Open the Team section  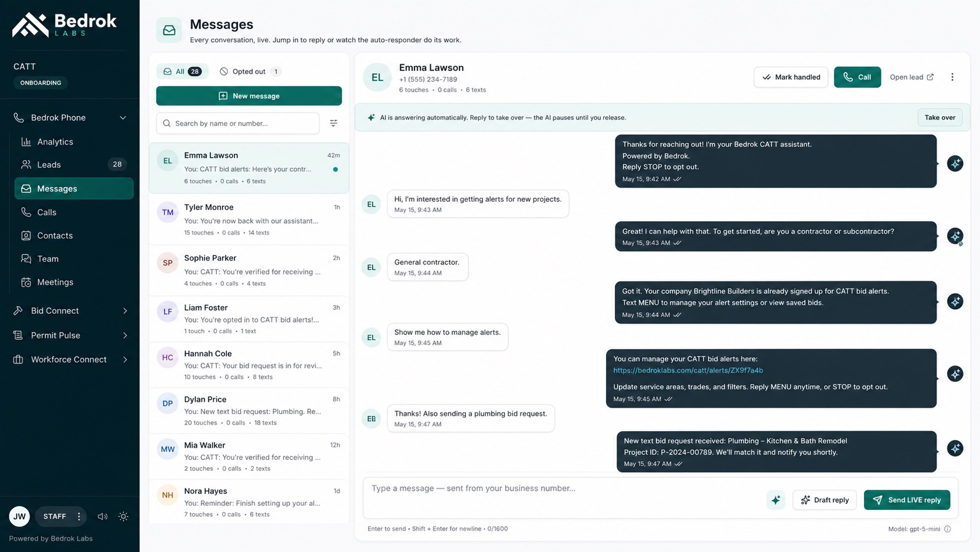click(x=74, y=259)
